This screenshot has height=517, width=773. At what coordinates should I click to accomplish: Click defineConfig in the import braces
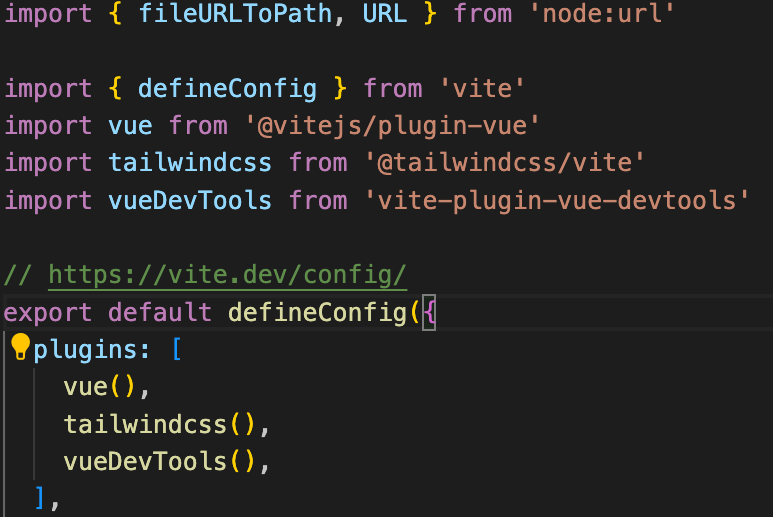point(227,89)
